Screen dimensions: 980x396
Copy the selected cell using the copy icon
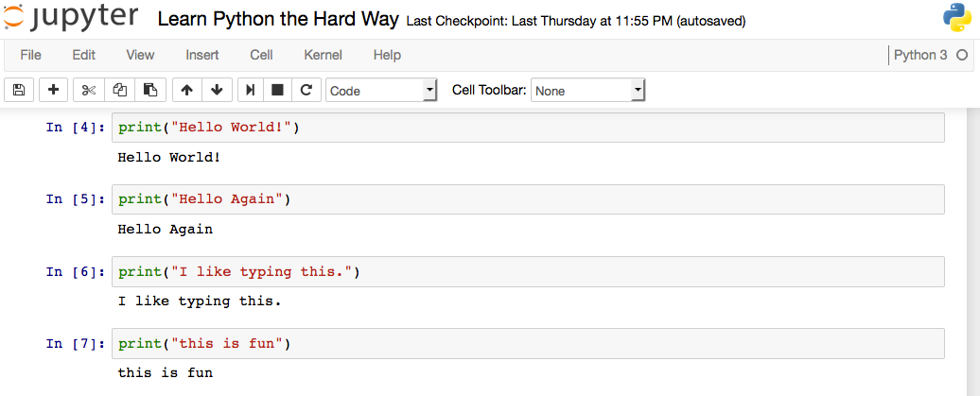(120, 90)
